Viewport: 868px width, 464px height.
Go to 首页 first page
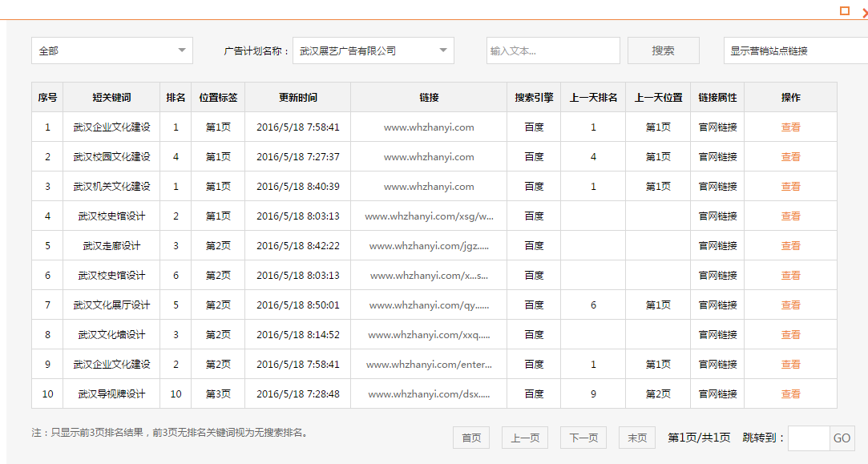pyautogui.click(x=470, y=438)
